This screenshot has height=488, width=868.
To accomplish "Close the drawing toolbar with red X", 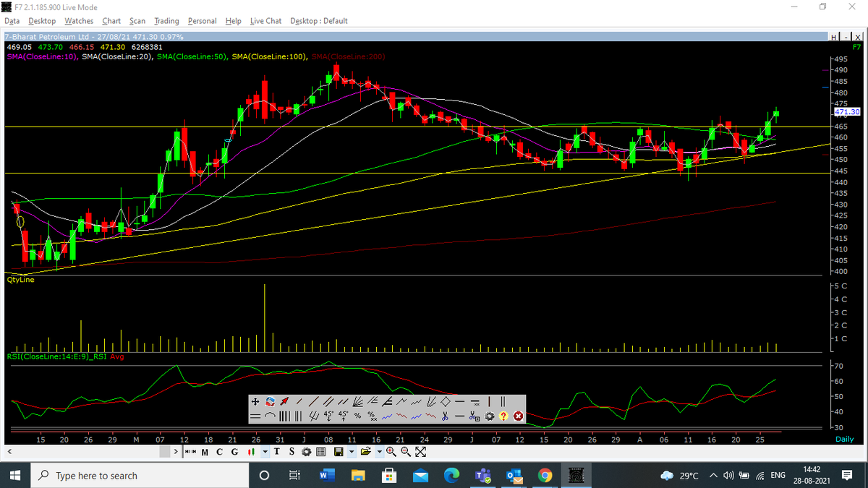I will (518, 416).
